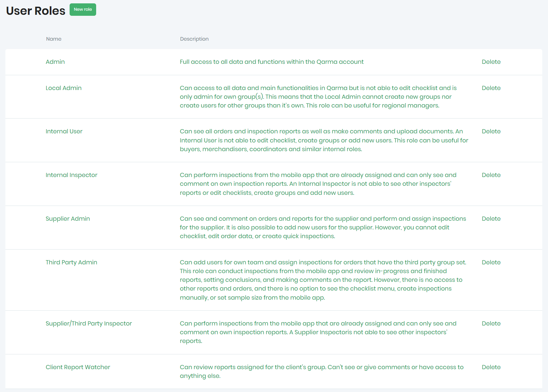Image resolution: width=548 pixels, height=392 pixels.
Task: Open the Internal User role
Action: 64,131
